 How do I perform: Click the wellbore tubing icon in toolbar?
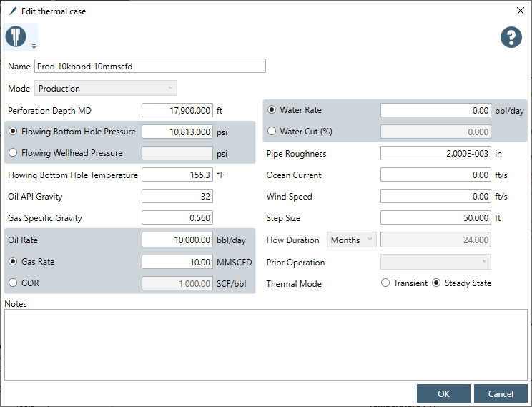pos(16,36)
